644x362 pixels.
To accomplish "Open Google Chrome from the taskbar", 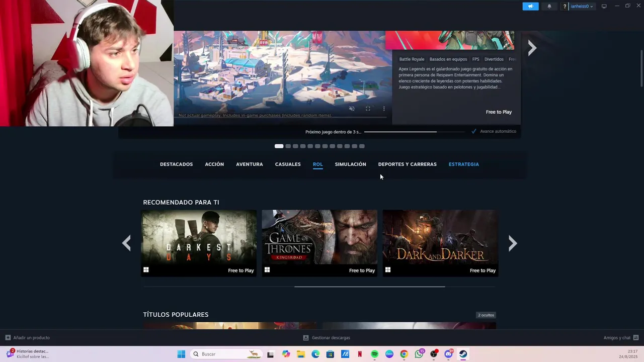I will click(404, 354).
